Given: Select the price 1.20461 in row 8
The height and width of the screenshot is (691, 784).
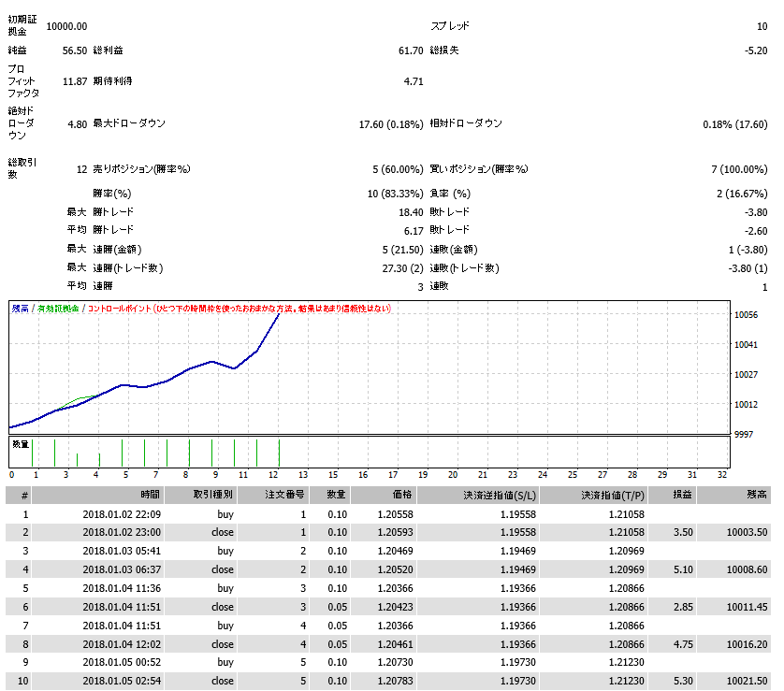Looking at the screenshot, I should (x=396, y=644).
